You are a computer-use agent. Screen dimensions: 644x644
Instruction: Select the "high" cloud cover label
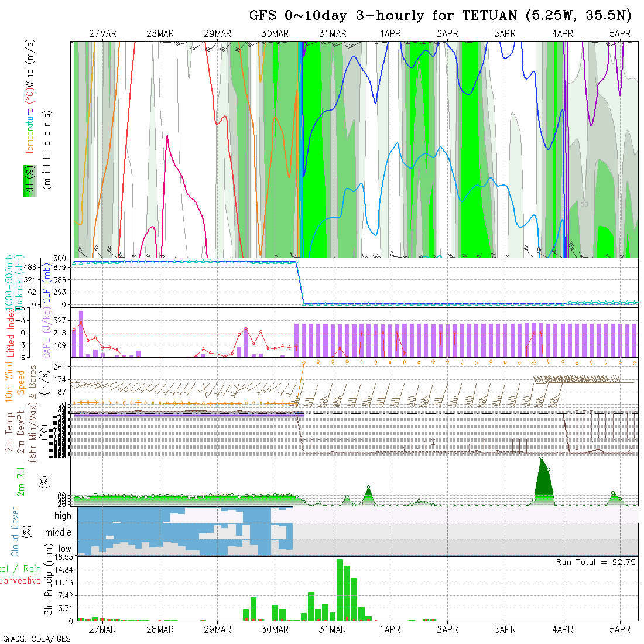click(63, 516)
